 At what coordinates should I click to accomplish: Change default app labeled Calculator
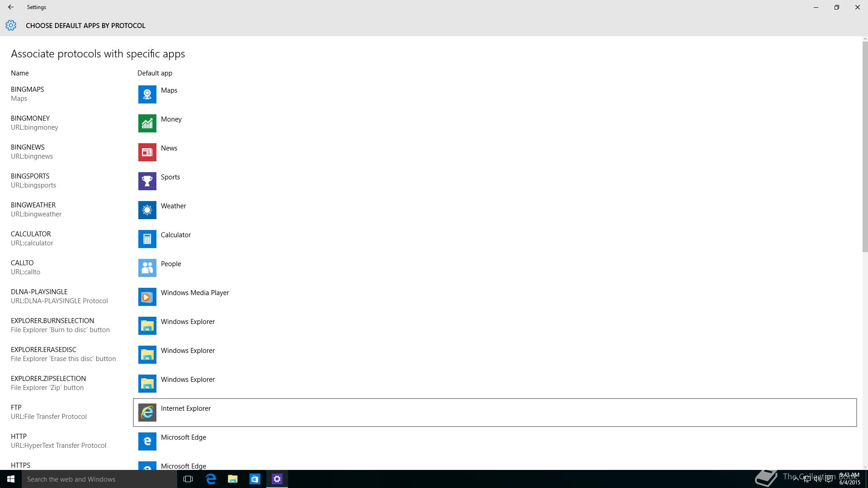point(176,235)
